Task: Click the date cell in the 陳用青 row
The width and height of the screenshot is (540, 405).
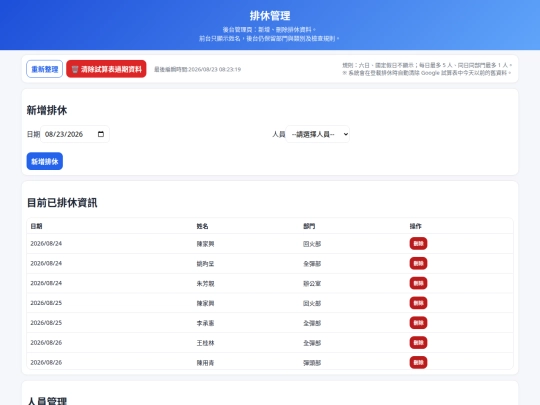Action: tap(46, 363)
